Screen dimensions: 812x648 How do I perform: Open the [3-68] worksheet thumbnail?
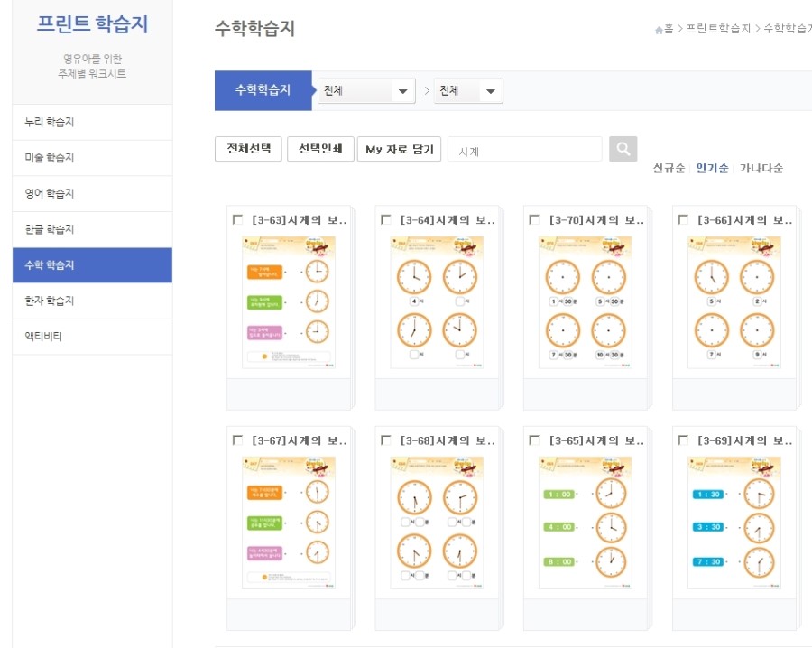coord(437,523)
